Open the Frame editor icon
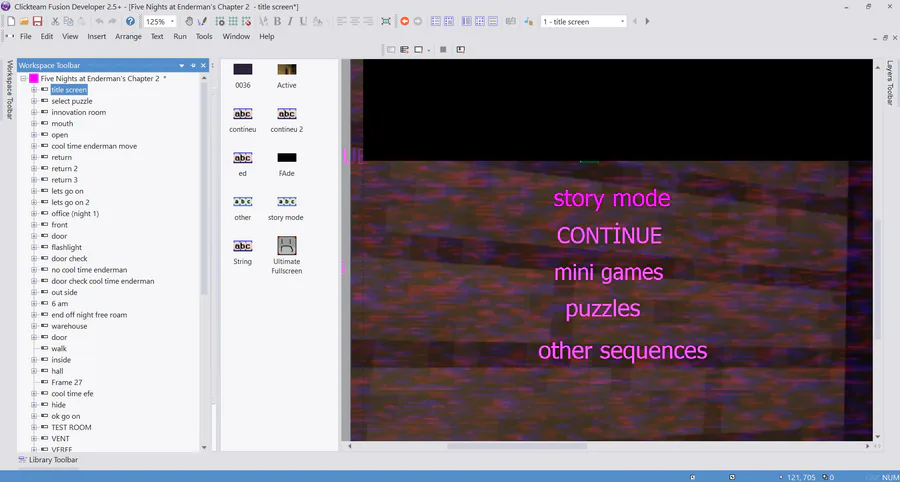Viewport: 900px width, 482px height. (449, 21)
